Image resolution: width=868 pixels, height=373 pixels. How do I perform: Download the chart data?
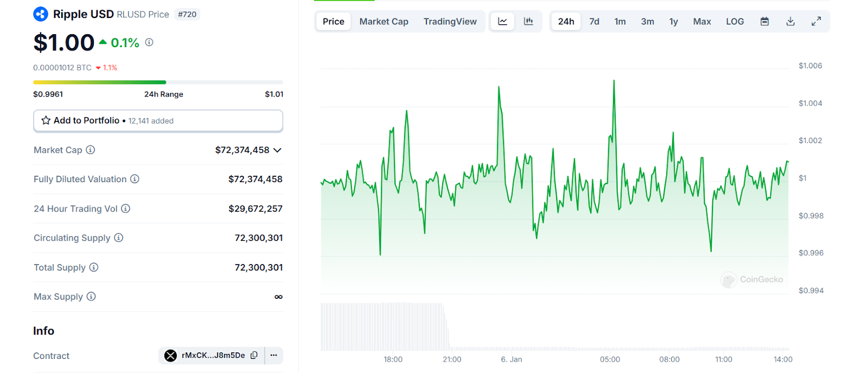pyautogui.click(x=790, y=22)
